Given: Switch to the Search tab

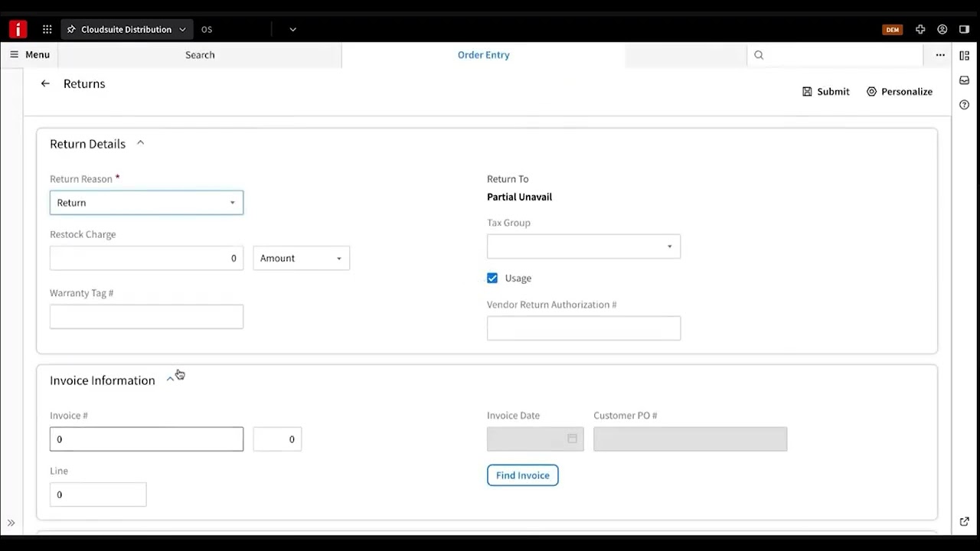Looking at the screenshot, I should click(200, 54).
